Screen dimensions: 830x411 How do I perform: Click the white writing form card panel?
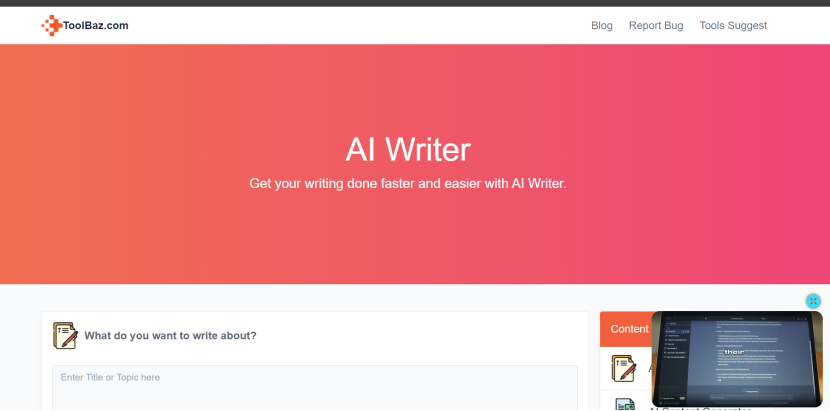click(315, 361)
